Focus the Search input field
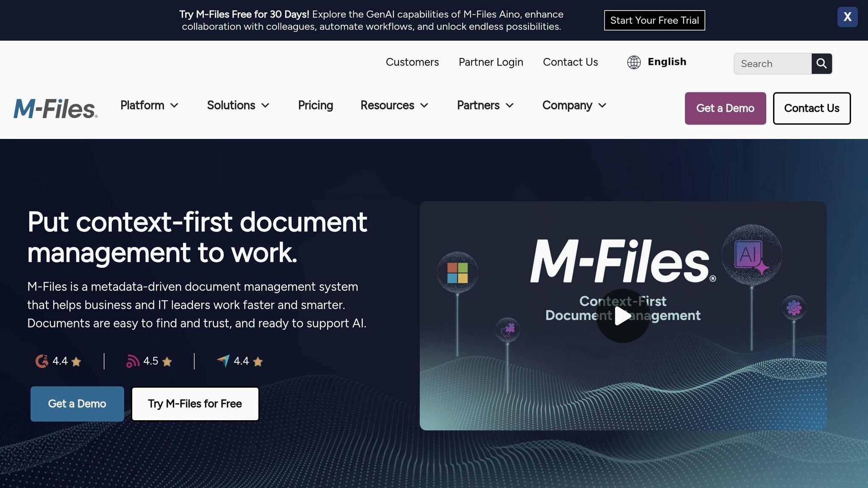This screenshot has width=868, height=488. (773, 64)
